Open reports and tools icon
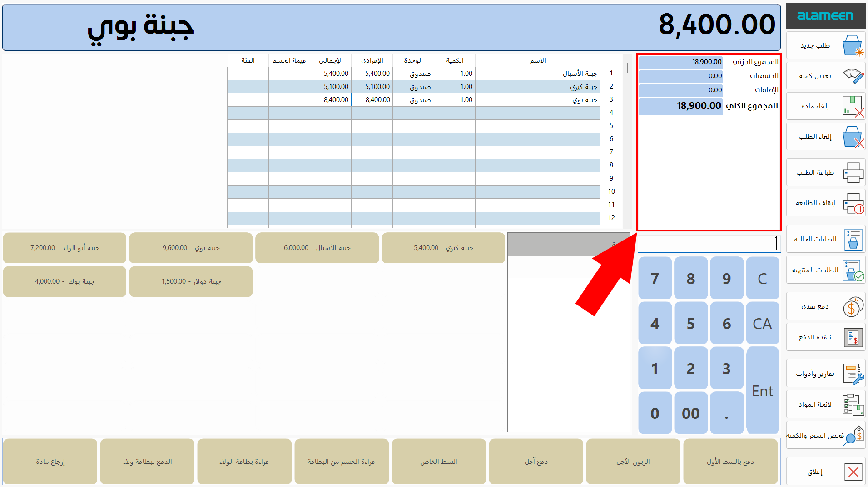868x487 pixels. [853, 374]
